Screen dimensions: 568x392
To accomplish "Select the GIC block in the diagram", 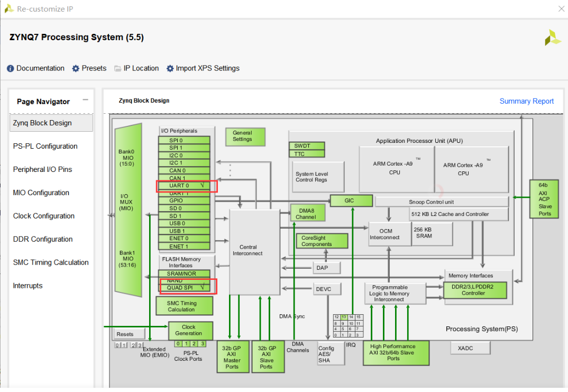I will pos(351,200).
